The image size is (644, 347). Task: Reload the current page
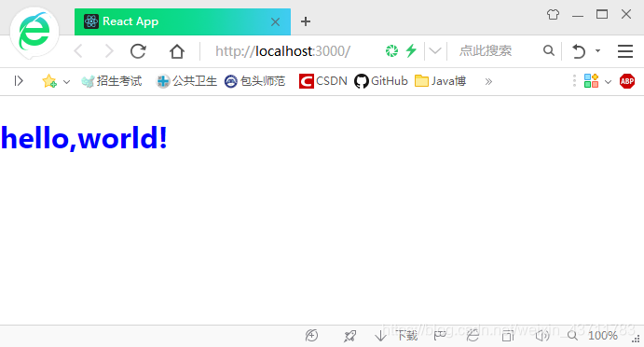138,51
